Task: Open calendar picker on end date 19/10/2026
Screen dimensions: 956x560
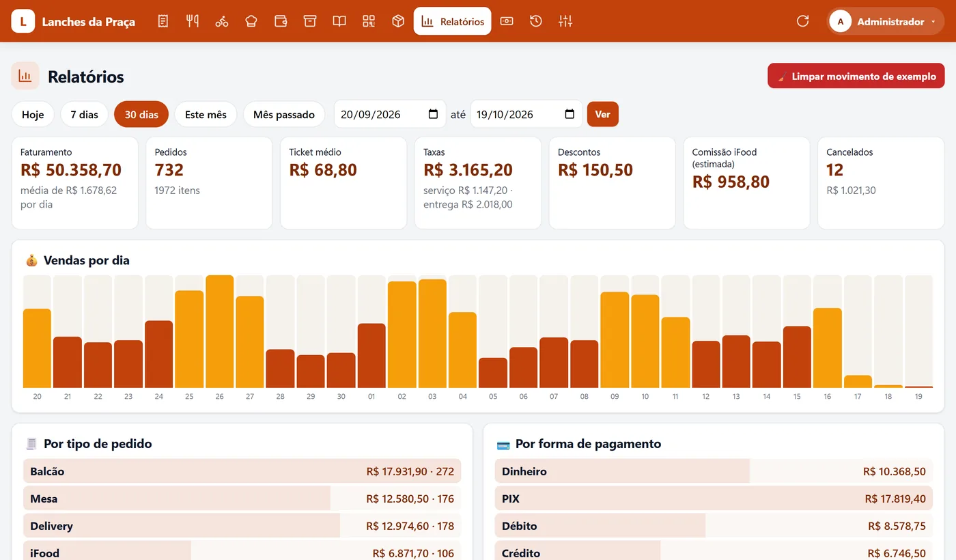Action: coord(570,114)
